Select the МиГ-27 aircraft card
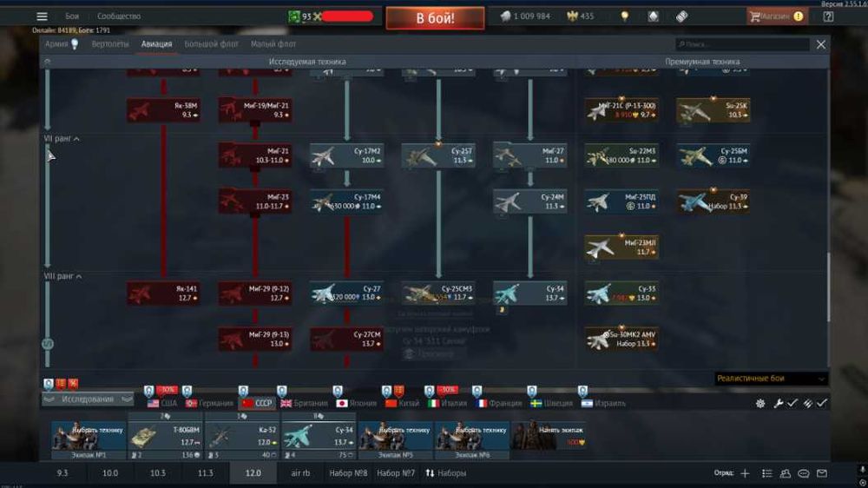 click(529, 155)
